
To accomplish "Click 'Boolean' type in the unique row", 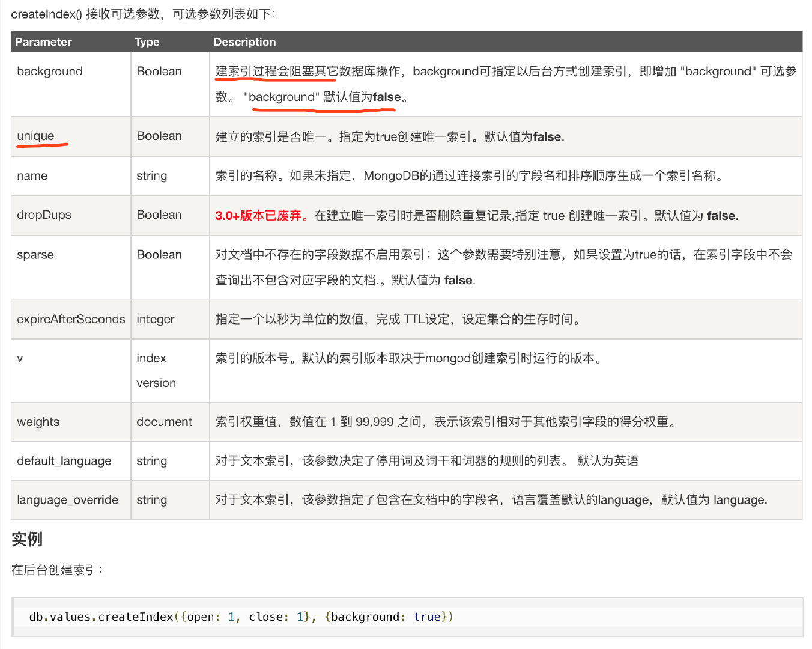I will pyautogui.click(x=159, y=136).
